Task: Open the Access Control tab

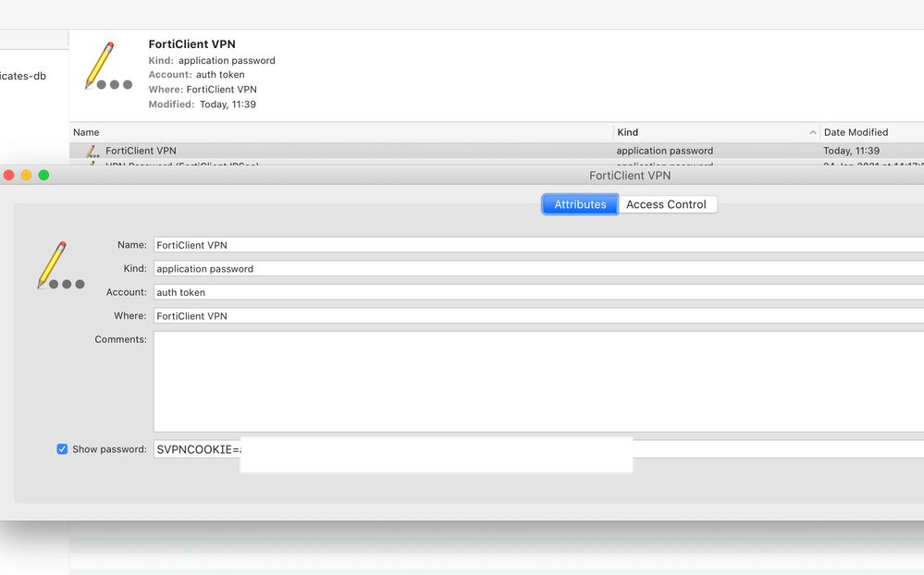Action: pos(667,204)
